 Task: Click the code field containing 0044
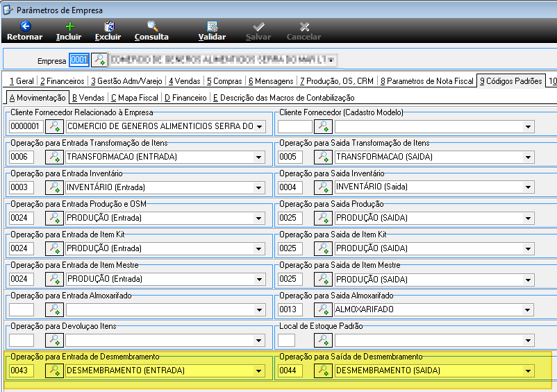(x=290, y=370)
